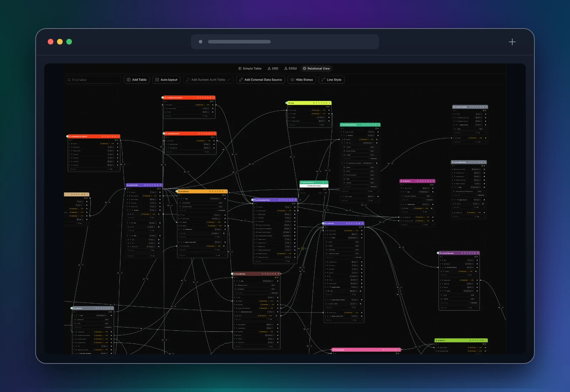Click the lessonPackage table title
The height and width of the screenshot is (392, 570).
[340, 350]
